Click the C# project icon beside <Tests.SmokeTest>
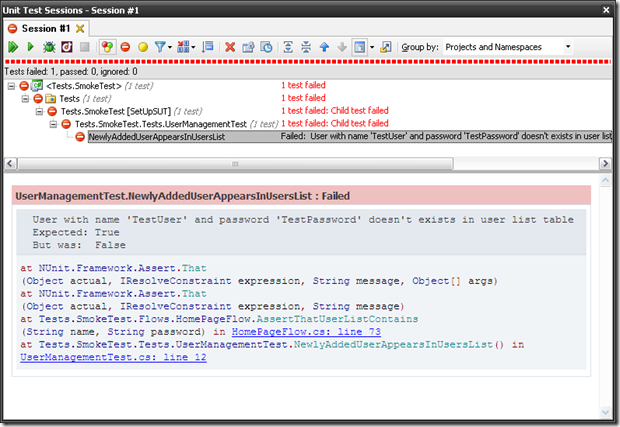 point(37,85)
